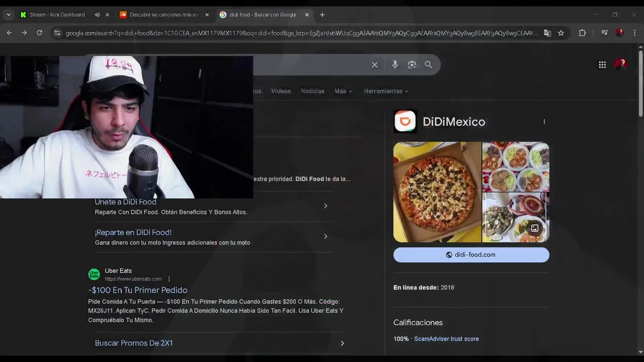Minimize the Chrome window
Viewport: 644px width, 362px height.
(x=596, y=15)
